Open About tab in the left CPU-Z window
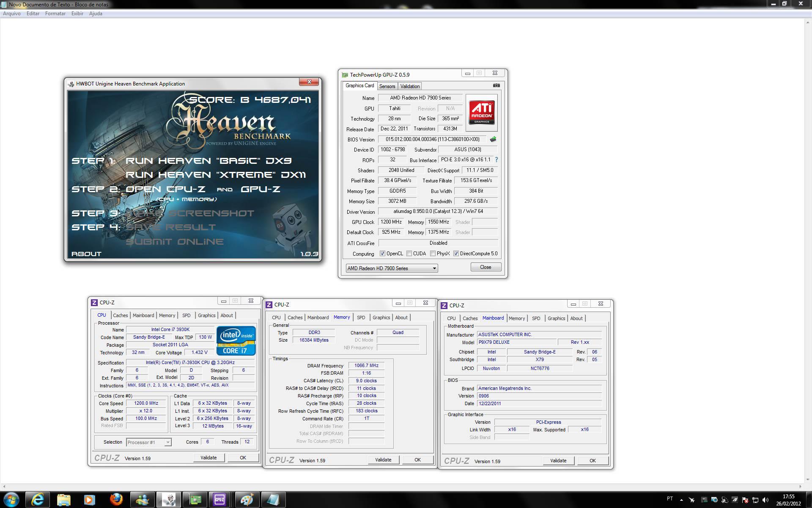 pos(227,315)
